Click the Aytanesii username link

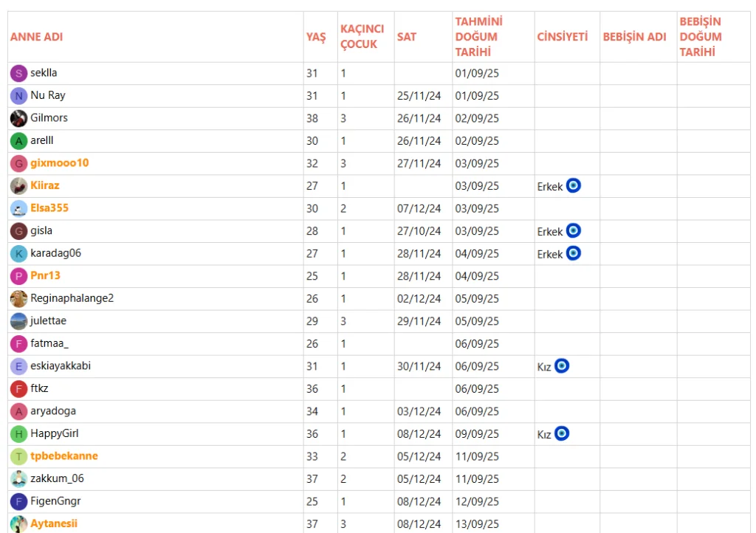[53, 523]
